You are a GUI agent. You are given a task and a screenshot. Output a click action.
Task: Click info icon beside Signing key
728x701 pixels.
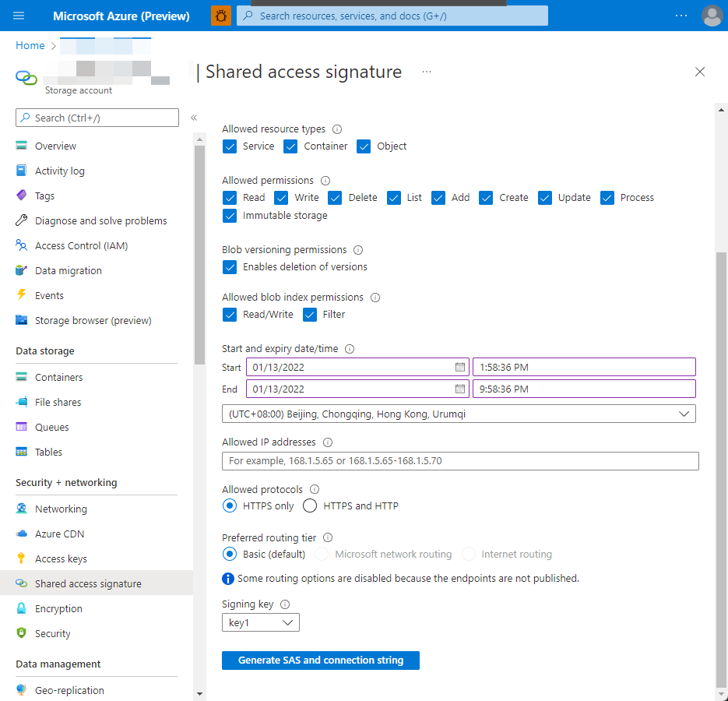point(285,604)
